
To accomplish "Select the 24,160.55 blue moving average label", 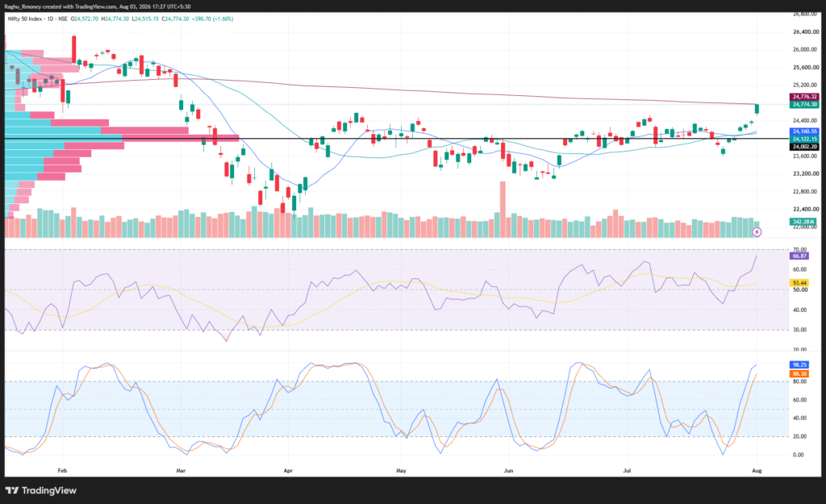I will pos(804,131).
